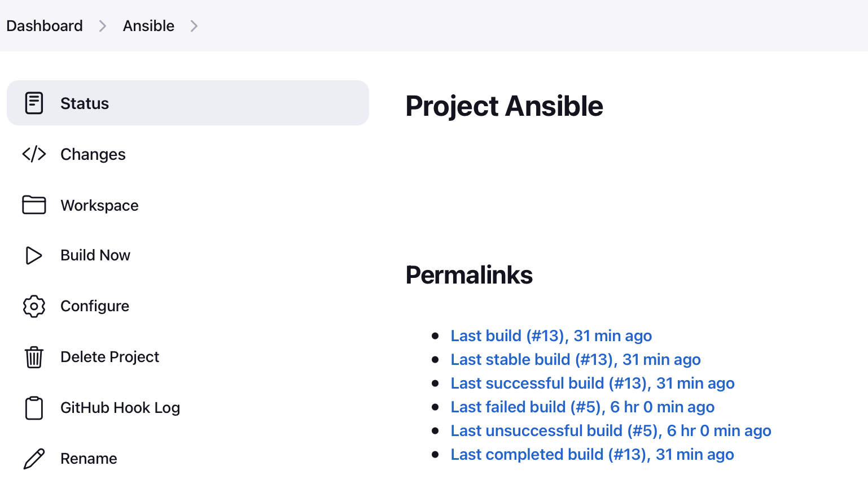The height and width of the screenshot is (479, 868).
Task: Click the Rename pencil icon
Action: click(x=34, y=459)
